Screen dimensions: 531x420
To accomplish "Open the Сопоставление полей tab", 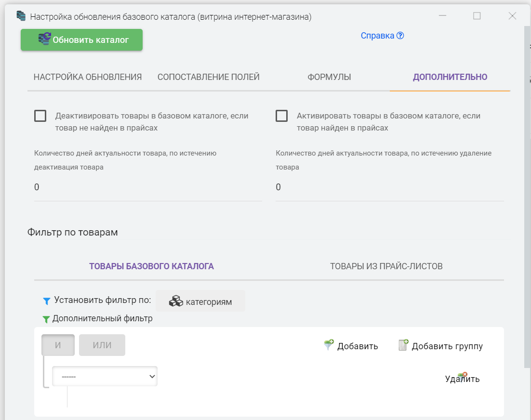I will (x=208, y=77).
